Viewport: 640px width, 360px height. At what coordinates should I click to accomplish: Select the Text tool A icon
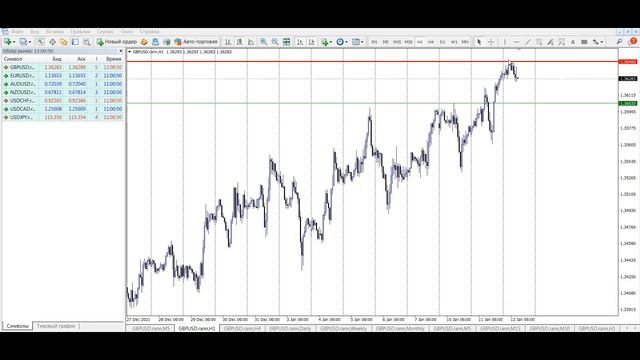[573, 42]
